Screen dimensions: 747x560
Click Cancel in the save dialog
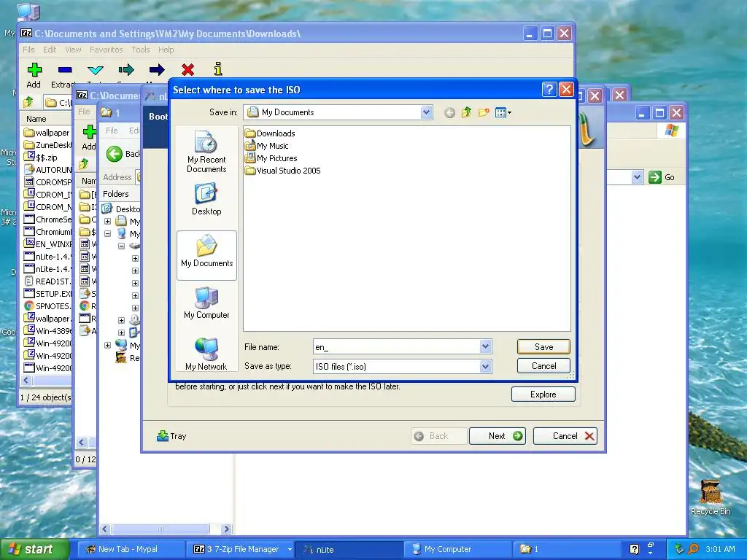(543, 366)
